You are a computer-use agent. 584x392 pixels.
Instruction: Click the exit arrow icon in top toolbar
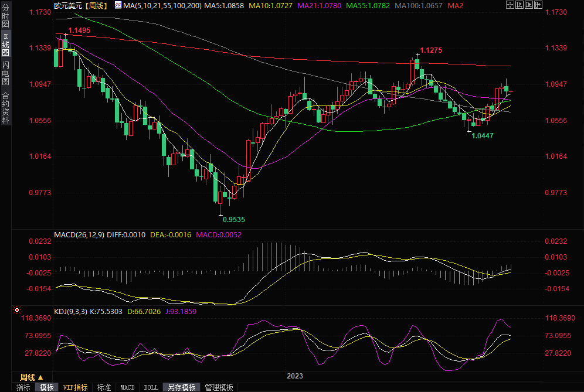coord(537,5)
